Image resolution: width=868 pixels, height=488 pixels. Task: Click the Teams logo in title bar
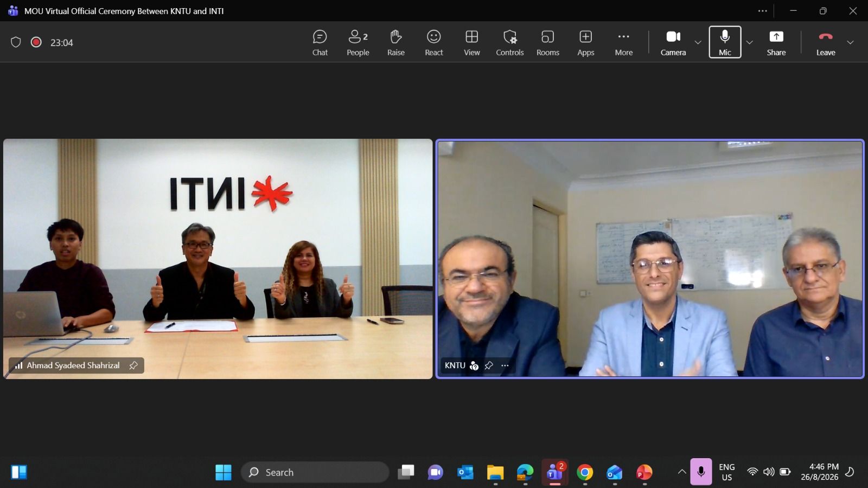point(13,11)
